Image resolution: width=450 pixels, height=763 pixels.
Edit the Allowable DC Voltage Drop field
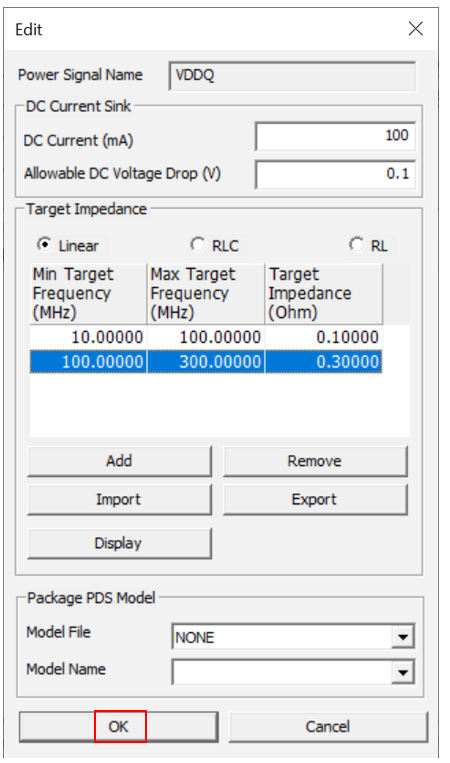[335, 174]
